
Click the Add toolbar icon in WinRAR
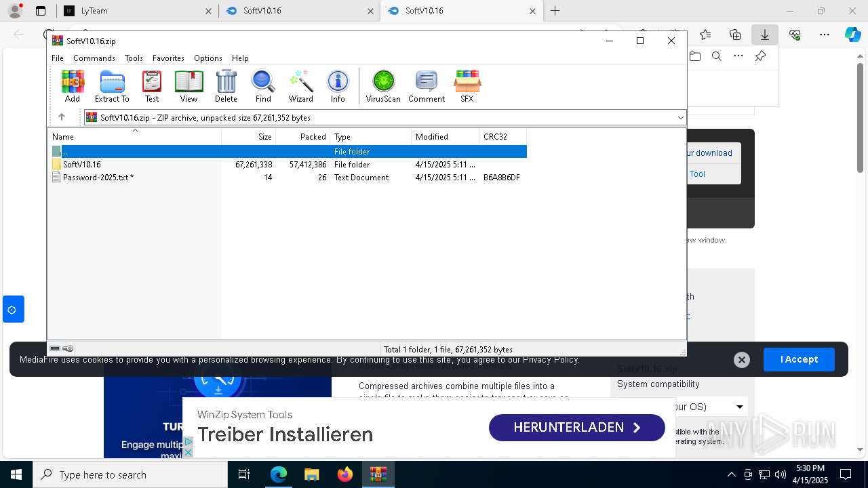pos(73,86)
